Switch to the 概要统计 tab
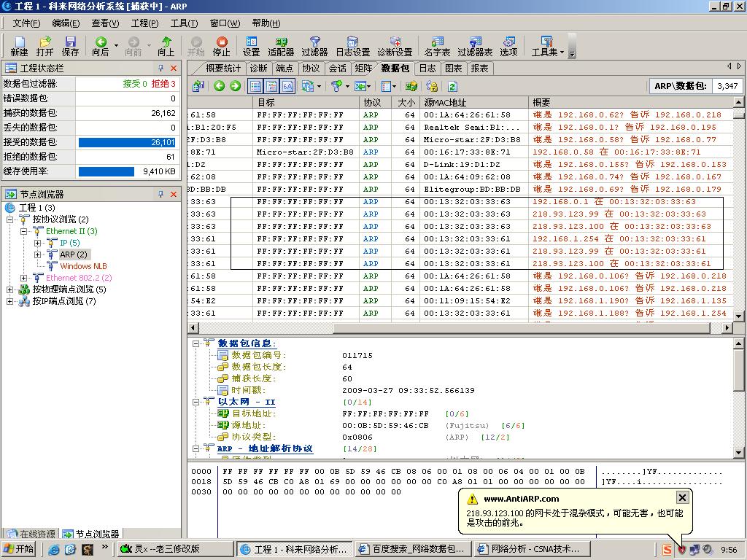 pos(222,69)
